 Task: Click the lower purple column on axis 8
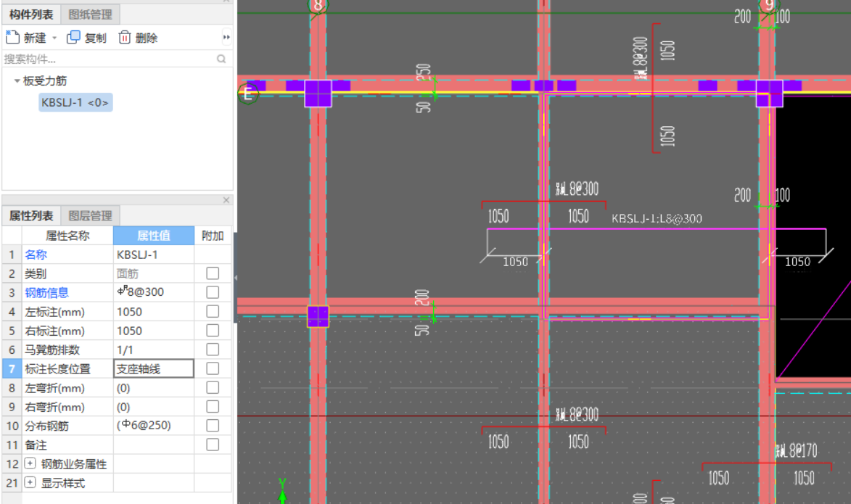[318, 316]
